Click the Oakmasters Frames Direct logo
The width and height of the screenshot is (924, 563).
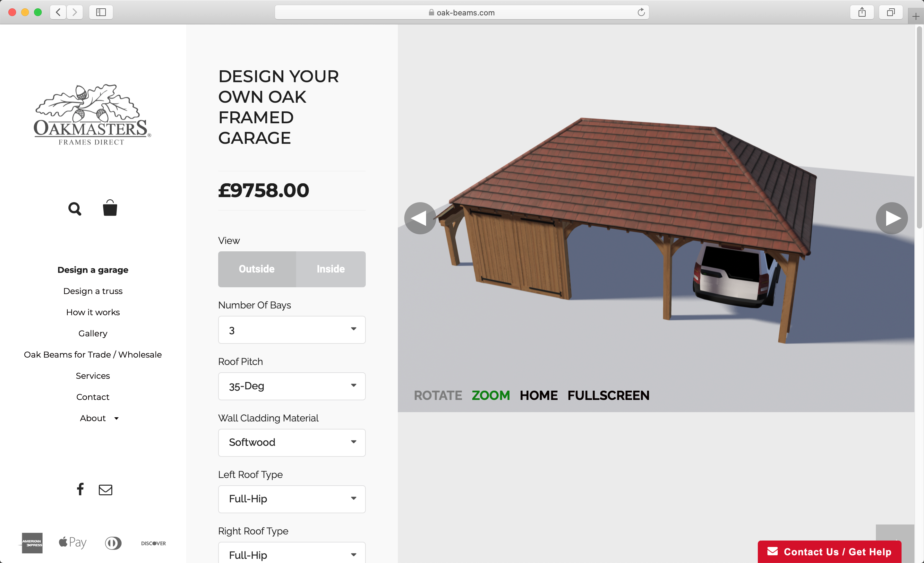click(x=92, y=115)
